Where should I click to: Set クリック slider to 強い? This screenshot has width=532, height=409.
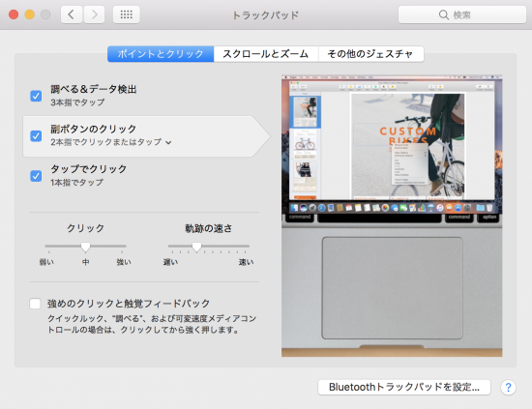coord(122,246)
